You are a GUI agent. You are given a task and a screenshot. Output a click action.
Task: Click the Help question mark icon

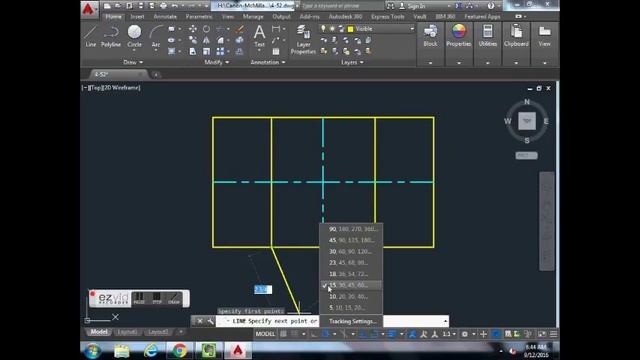(x=491, y=6)
